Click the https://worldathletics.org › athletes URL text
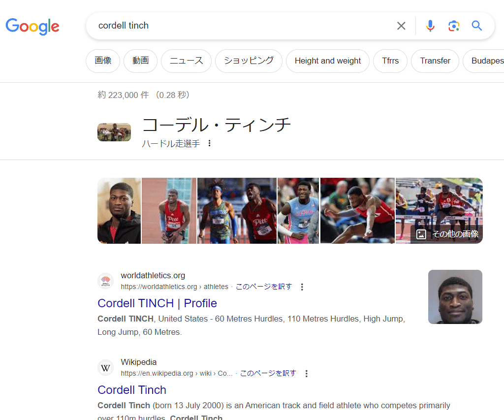Screen dimensions: 504x420 point(175,287)
